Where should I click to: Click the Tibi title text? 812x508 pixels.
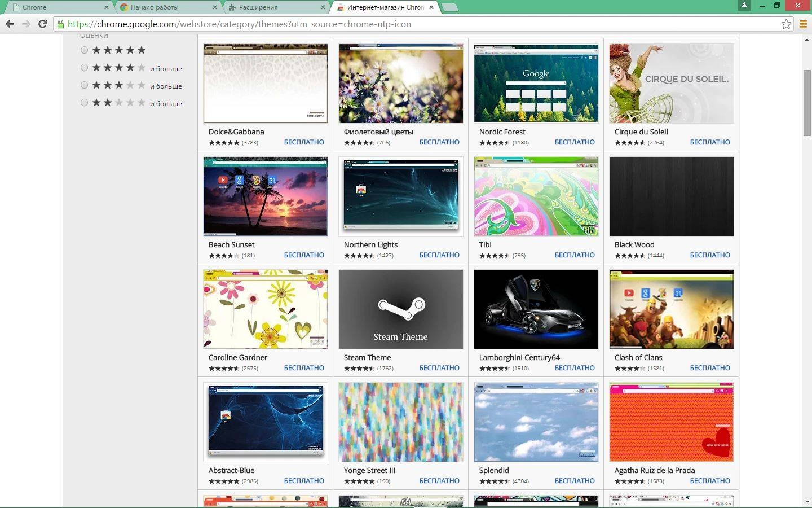coord(485,244)
